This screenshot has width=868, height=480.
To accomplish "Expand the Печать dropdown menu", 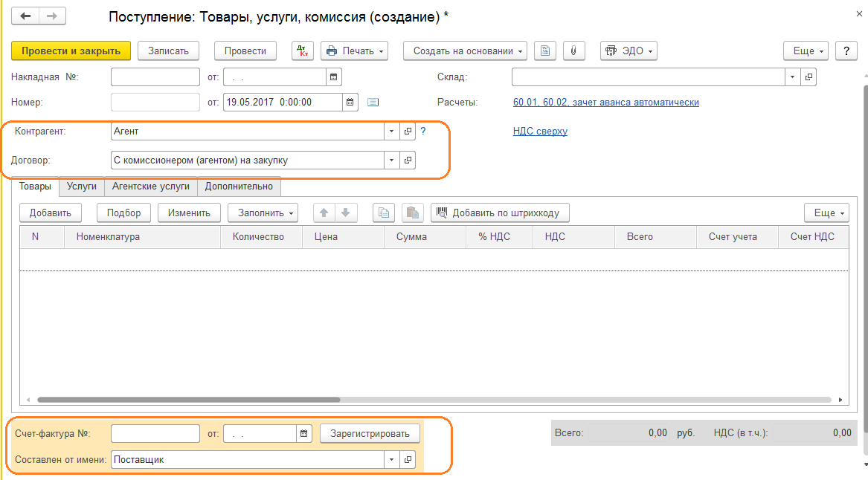I will pyautogui.click(x=354, y=51).
